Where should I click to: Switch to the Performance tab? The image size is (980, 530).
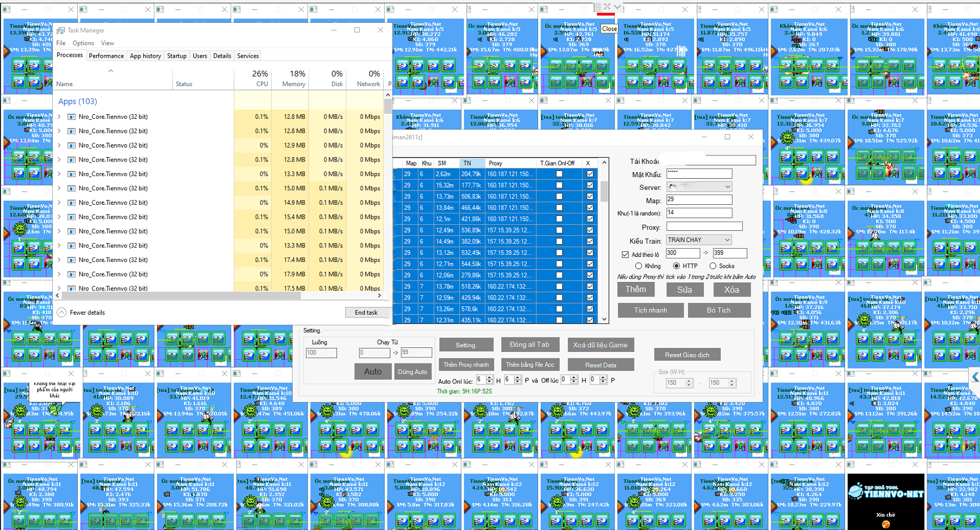coord(106,56)
